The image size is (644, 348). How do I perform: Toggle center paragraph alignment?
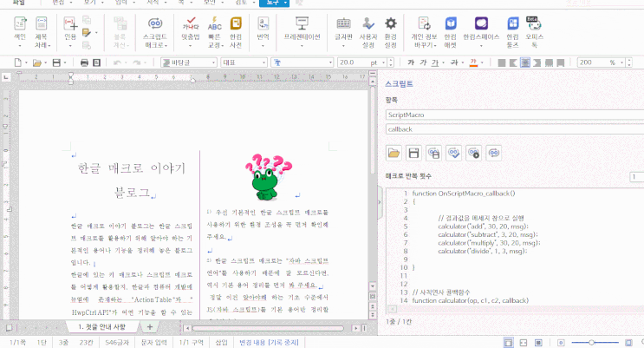[526, 62]
